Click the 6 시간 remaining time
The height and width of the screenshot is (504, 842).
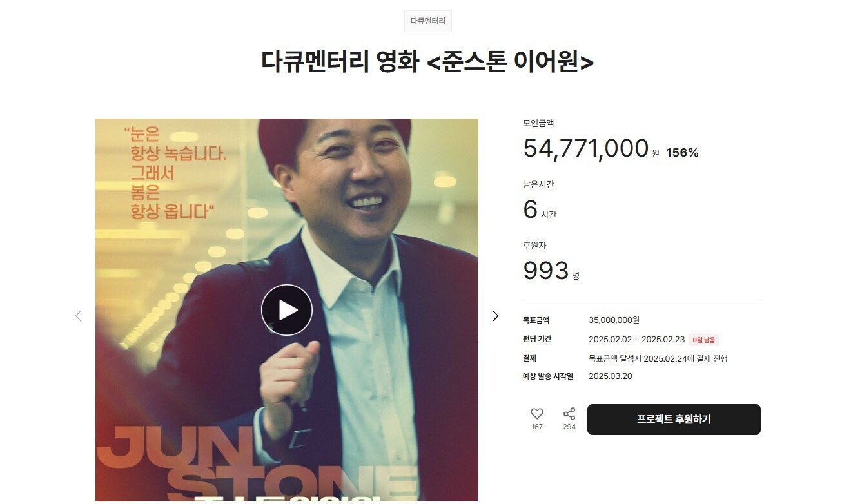[x=540, y=210]
